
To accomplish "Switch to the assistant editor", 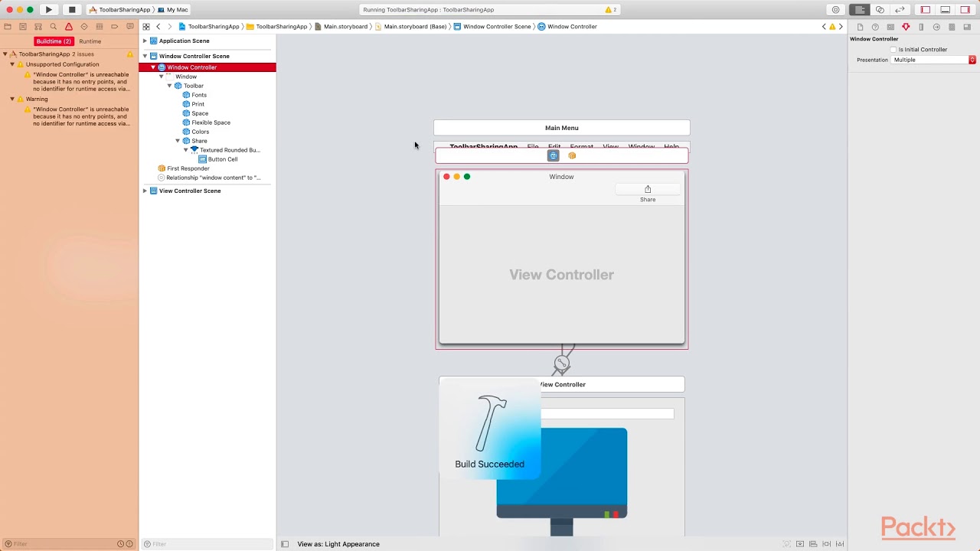I will pos(880,10).
